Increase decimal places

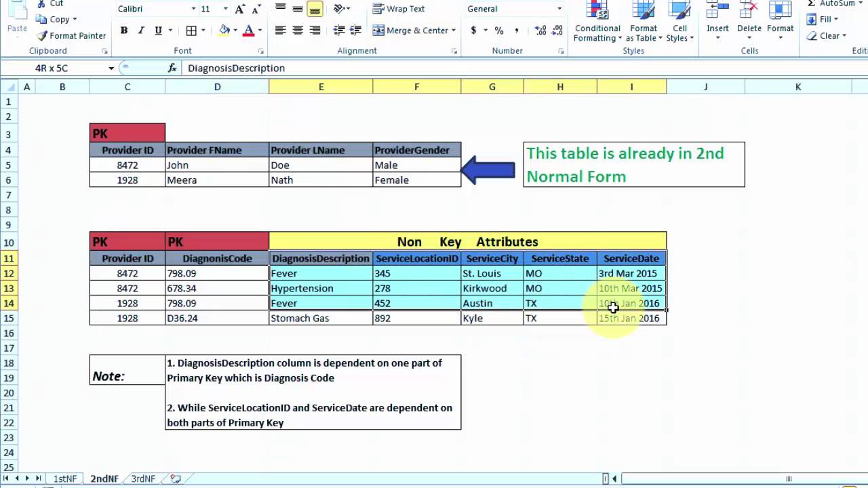click(x=540, y=30)
